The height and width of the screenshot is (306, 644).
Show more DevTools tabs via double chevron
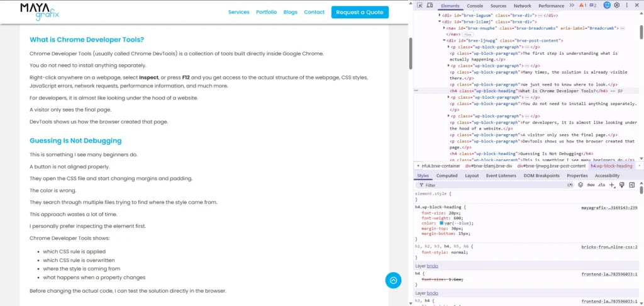coord(572,5)
